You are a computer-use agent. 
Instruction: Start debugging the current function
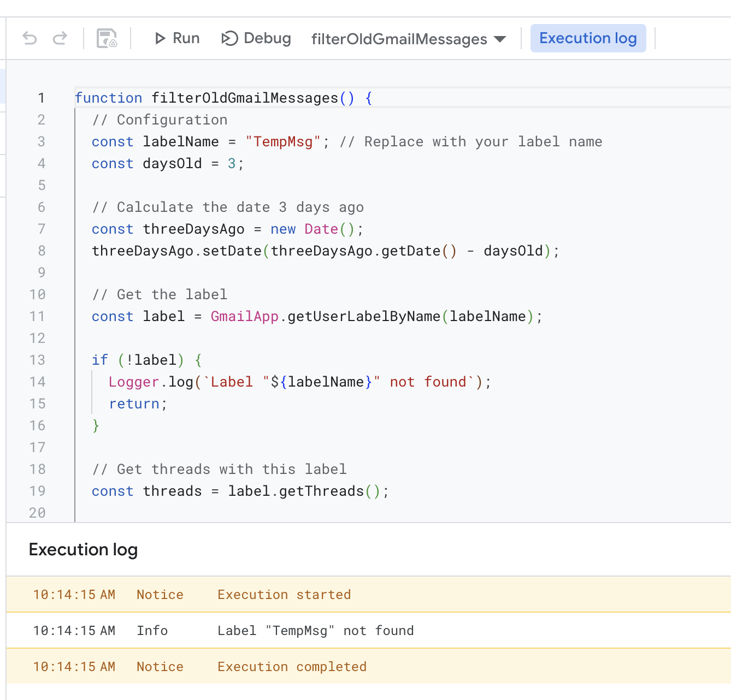click(256, 38)
